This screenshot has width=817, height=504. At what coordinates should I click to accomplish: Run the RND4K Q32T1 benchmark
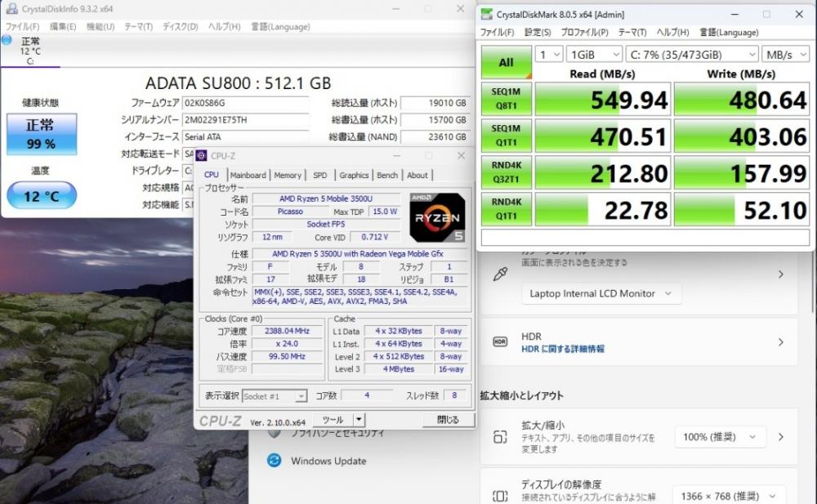click(506, 172)
